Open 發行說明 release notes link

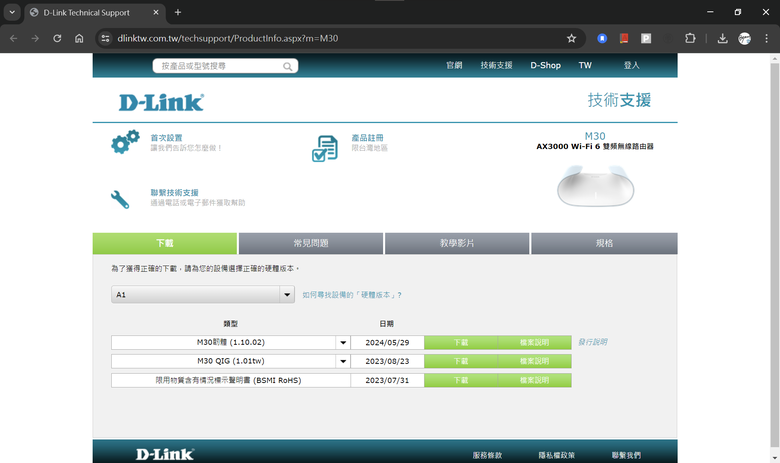click(592, 342)
